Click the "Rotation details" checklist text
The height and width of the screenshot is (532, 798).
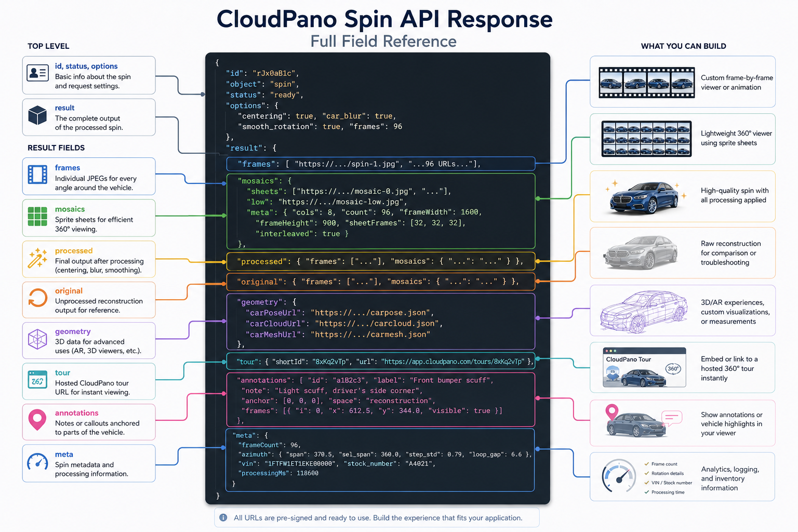[x=668, y=473]
